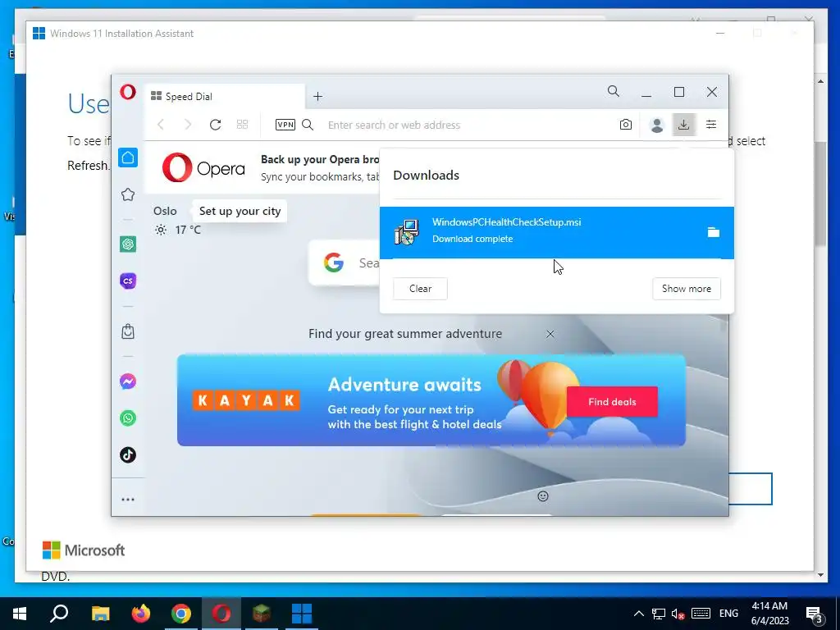Viewport: 840px width, 630px height.
Task: Clear the downloads list
Action: [420, 289]
